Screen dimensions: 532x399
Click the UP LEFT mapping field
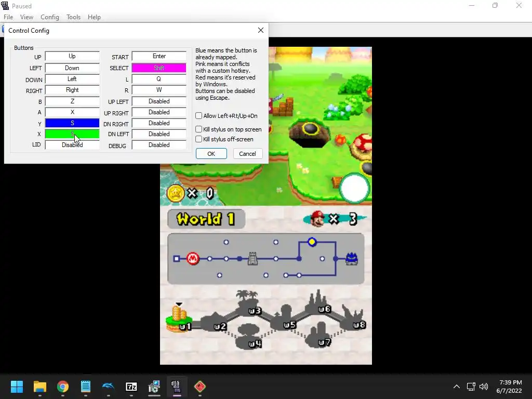point(159,101)
